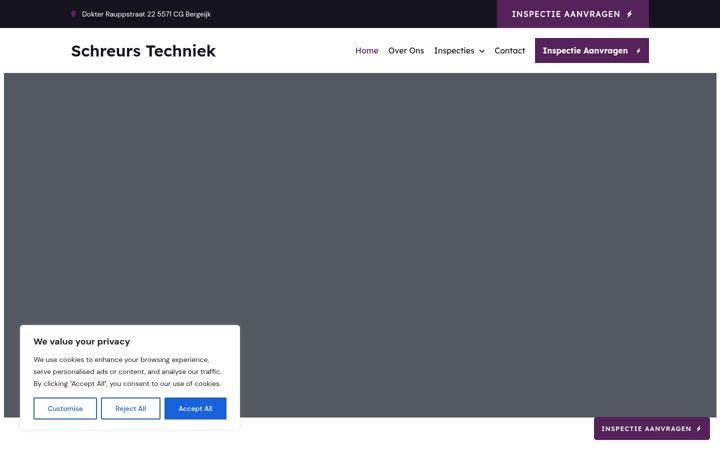This screenshot has width=720, height=450.
Task: Click lightning icon in top bar button
Action: [630, 14]
